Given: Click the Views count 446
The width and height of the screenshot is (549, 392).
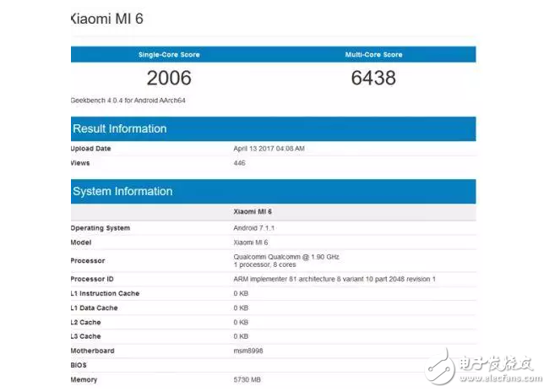Looking at the screenshot, I should (x=239, y=162).
